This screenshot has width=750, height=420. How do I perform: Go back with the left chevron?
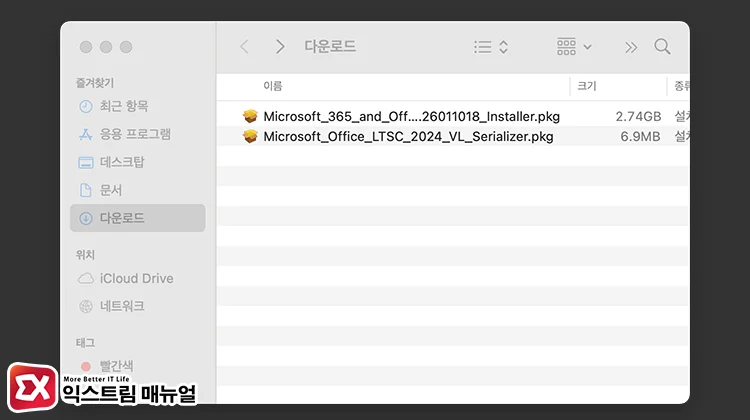(244, 47)
